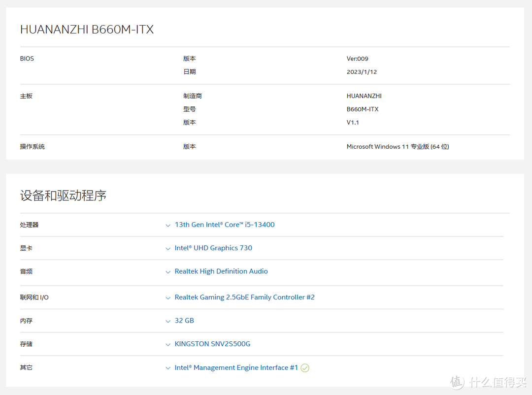This screenshot has height=395, width=532.
Task: Expand the 32 GB memory chevron
Action: pyautogui.click(x=167, y=321)
